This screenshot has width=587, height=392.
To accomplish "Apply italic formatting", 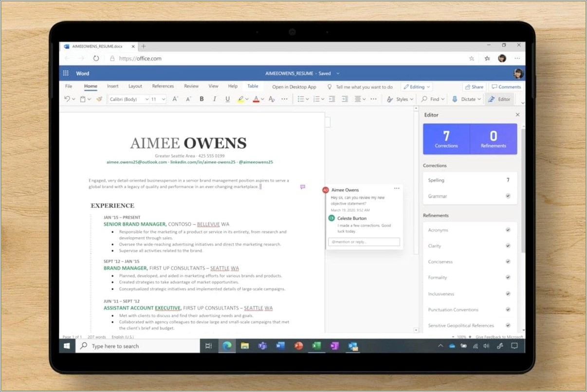I will [214, 99].
